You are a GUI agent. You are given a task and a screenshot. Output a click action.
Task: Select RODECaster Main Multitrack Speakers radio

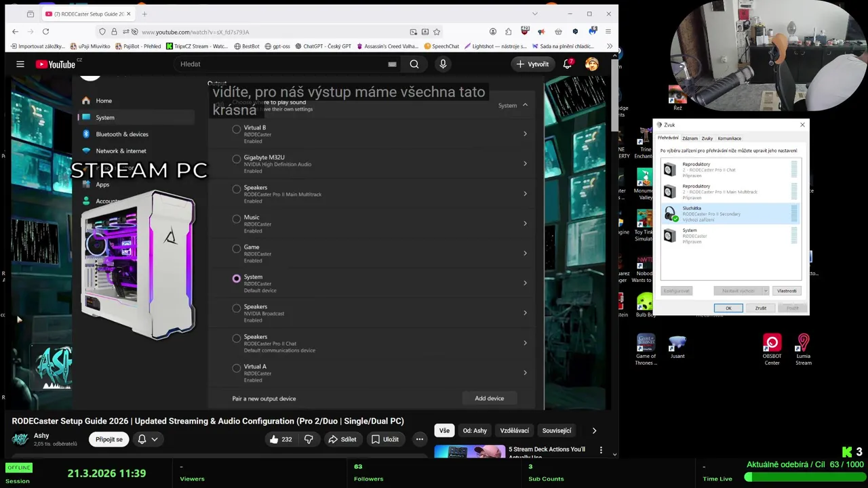[237, 188]
